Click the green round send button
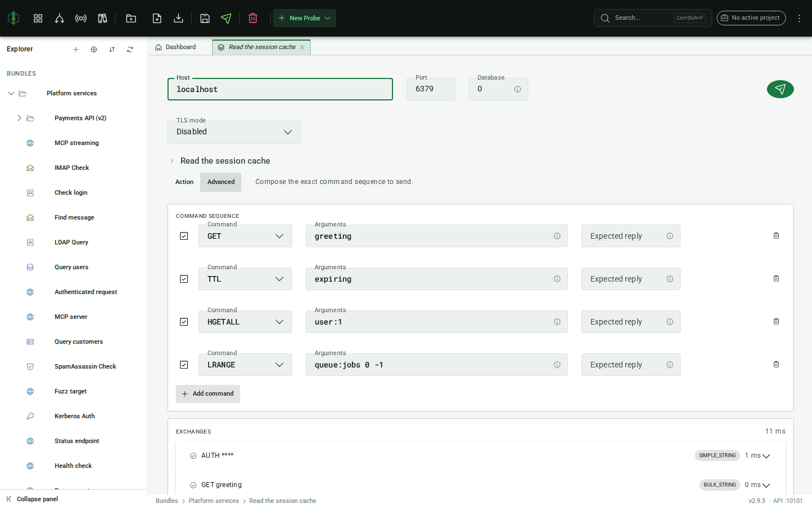This screenshot has height=508, width=812. [780, 89]
